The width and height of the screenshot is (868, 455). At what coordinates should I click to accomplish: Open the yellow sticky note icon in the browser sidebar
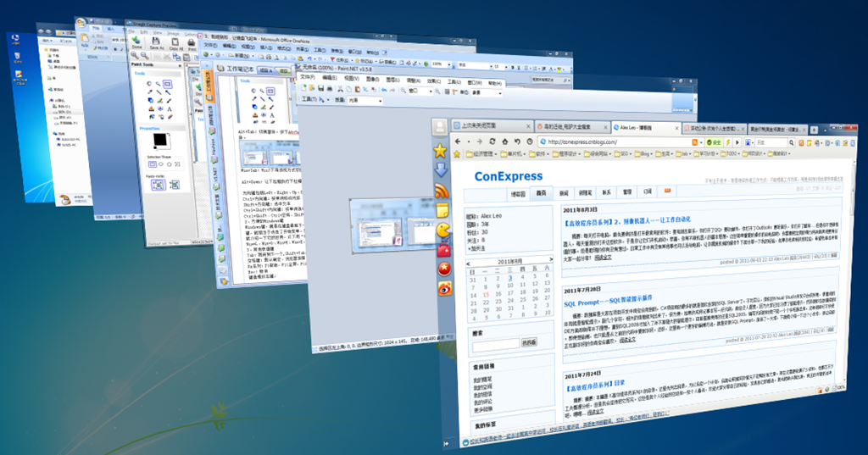[442, 210]
